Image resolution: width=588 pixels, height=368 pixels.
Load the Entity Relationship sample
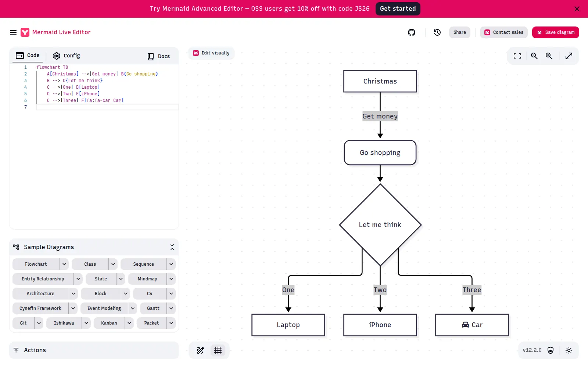(43, 279)
